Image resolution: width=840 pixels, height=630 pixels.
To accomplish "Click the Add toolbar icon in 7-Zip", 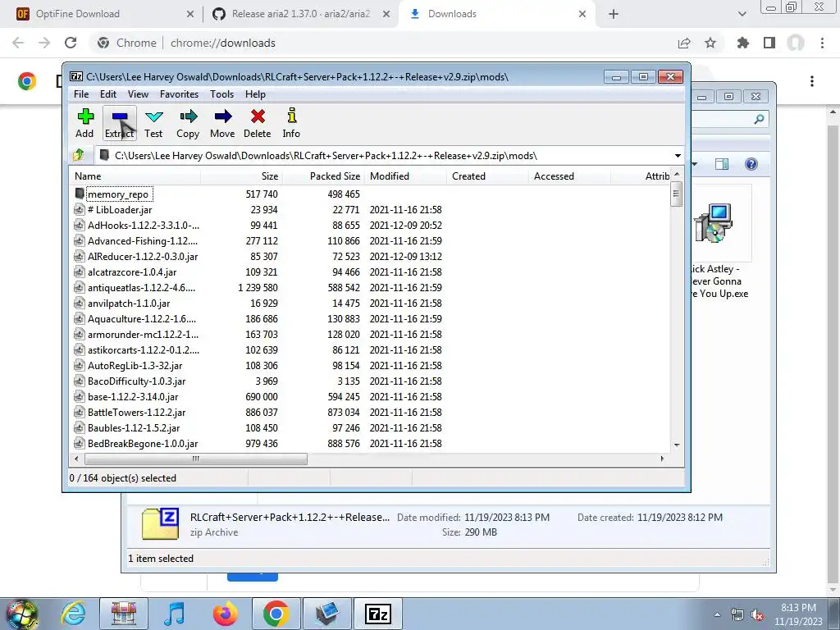I will point(85,123).
